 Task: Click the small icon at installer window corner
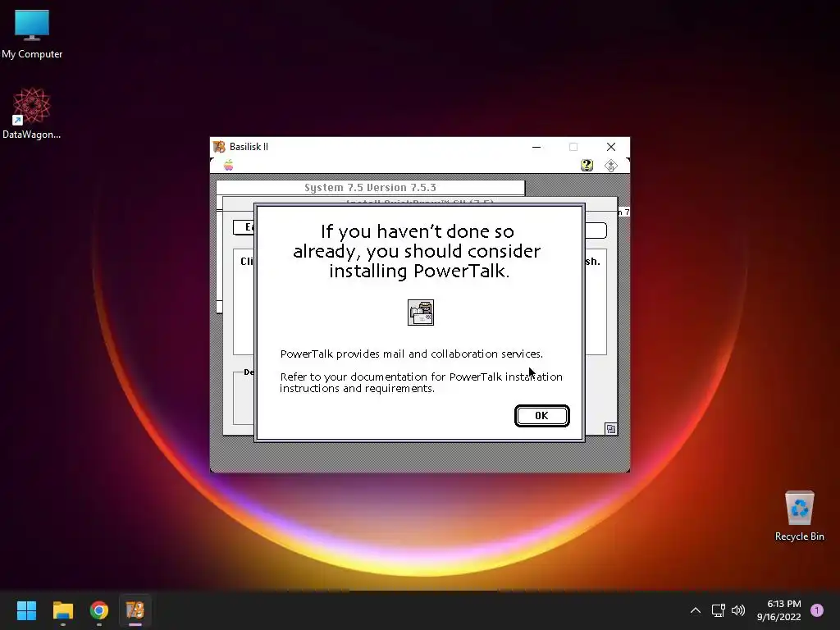click(610, 428)
